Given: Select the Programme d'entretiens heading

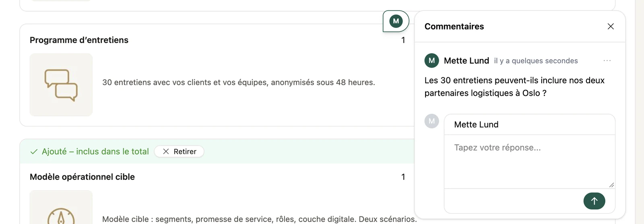Looking at the screenshot, I should coord(79,40).
